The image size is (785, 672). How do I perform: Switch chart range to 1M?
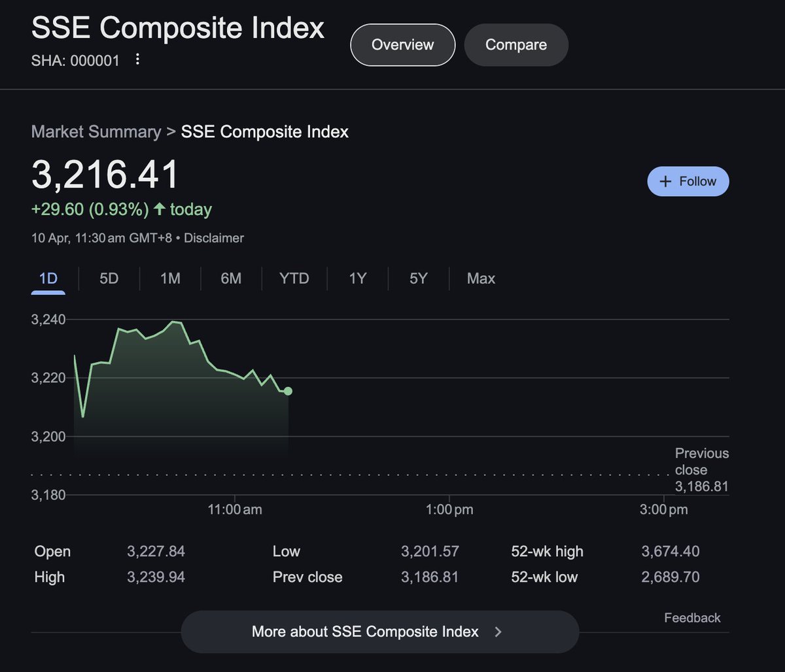pos(170,278)
